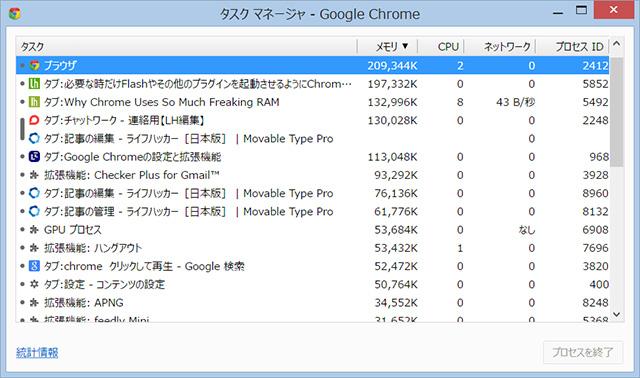The width and height of the screenshot is (640, 378).
Task: Click the 113,048K memory value
Action: (x=392, y=157)
